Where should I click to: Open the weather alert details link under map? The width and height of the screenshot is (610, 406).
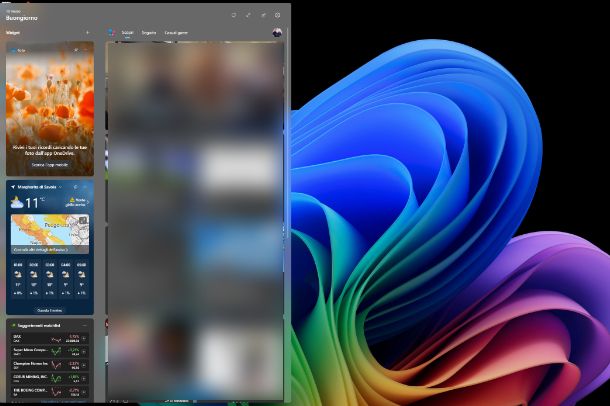pos(40,250)
